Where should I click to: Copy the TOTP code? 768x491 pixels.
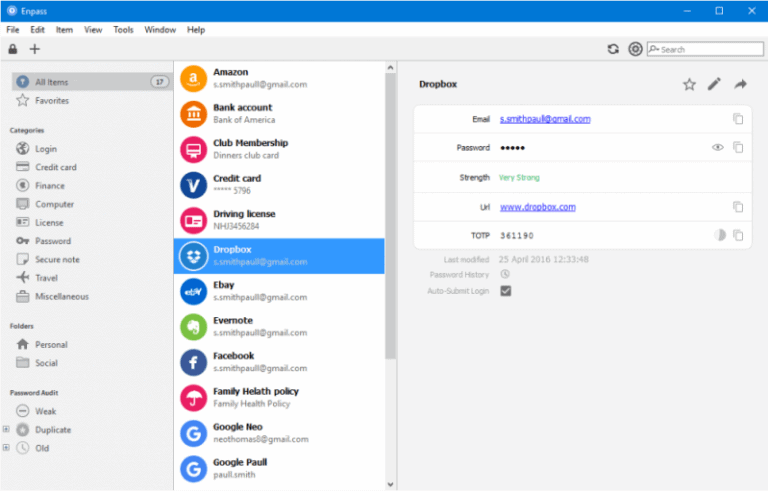coord(738,235)
